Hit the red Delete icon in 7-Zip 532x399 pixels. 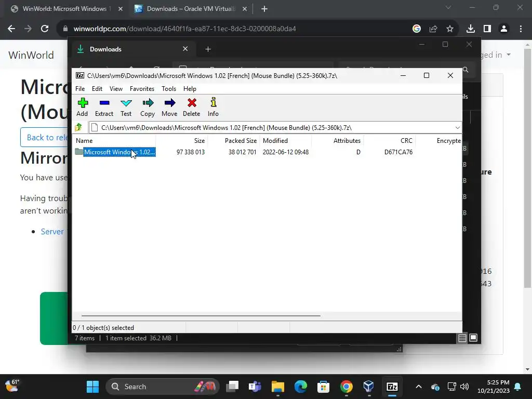coord(191,107)
